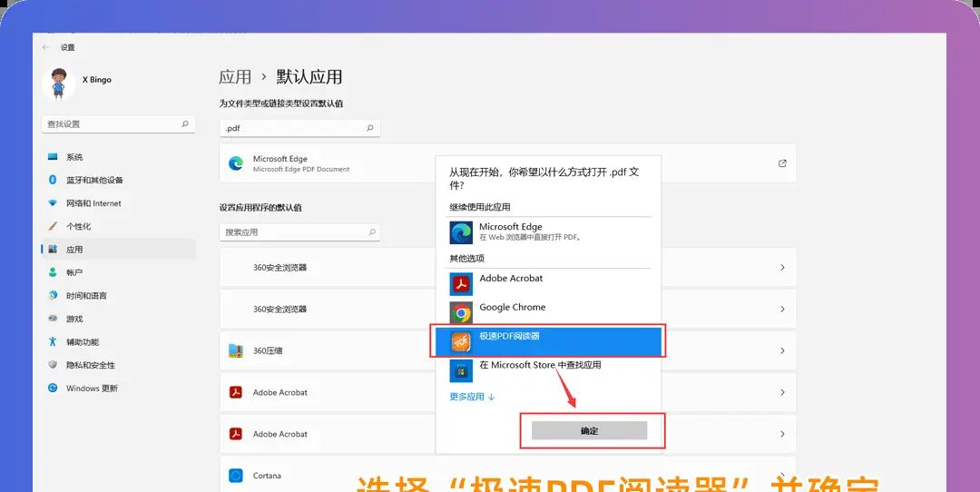Screen dimensions: 980x492
Task: Choose Adobe Acrobat in the dialog
Action: [548, 284]
